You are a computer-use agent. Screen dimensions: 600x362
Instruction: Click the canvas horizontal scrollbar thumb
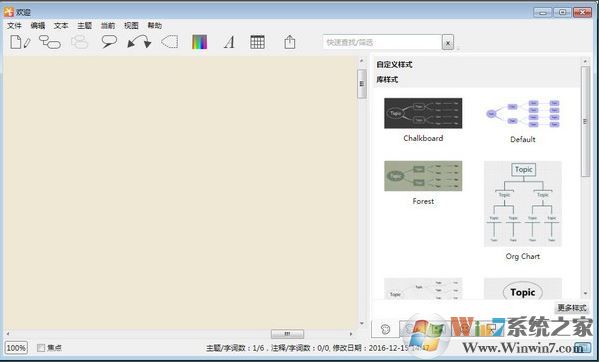[x=287, y=334]
